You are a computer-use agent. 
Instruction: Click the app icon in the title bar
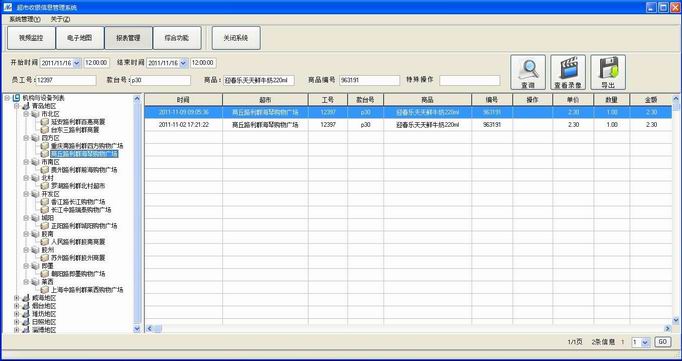(7, 7)
